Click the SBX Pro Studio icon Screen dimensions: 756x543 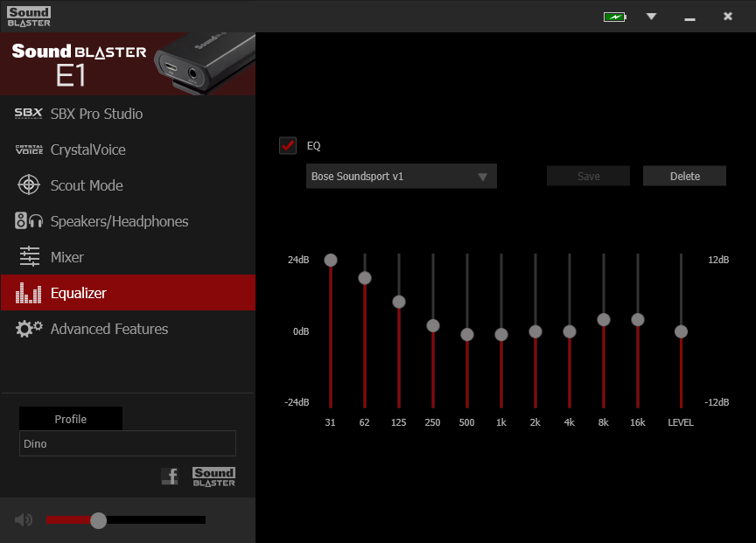(29, 113)
